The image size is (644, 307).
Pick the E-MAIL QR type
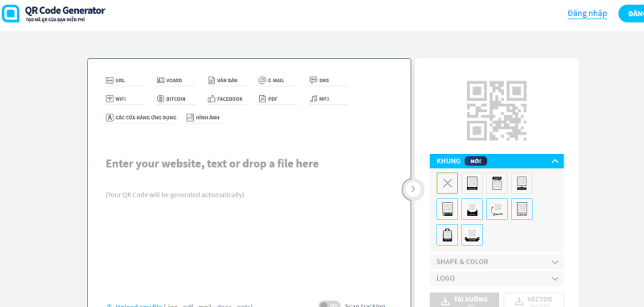[x=277, y=81]
